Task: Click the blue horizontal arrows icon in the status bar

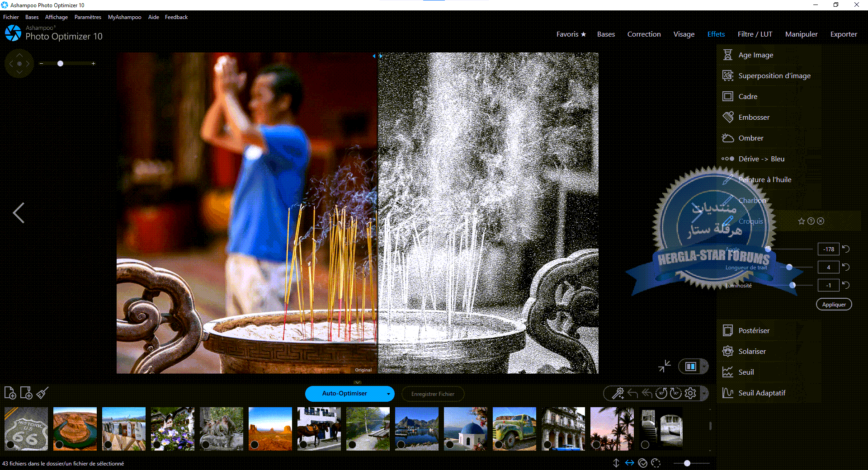Action: pos(629,463)
